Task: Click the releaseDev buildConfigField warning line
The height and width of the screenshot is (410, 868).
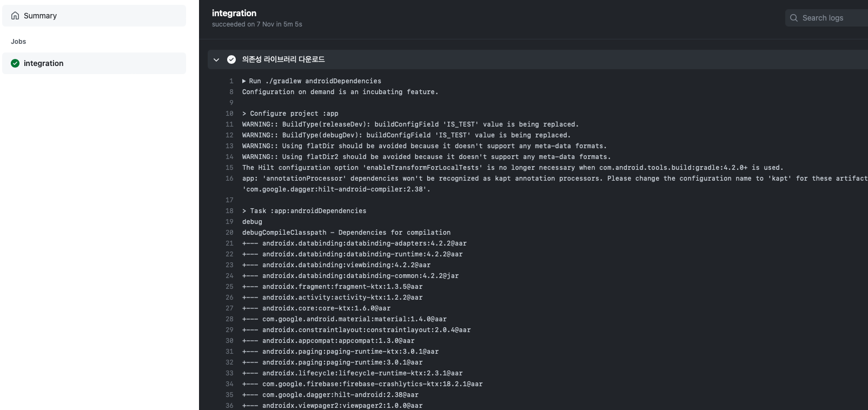Action: click(x=410, y=124)
